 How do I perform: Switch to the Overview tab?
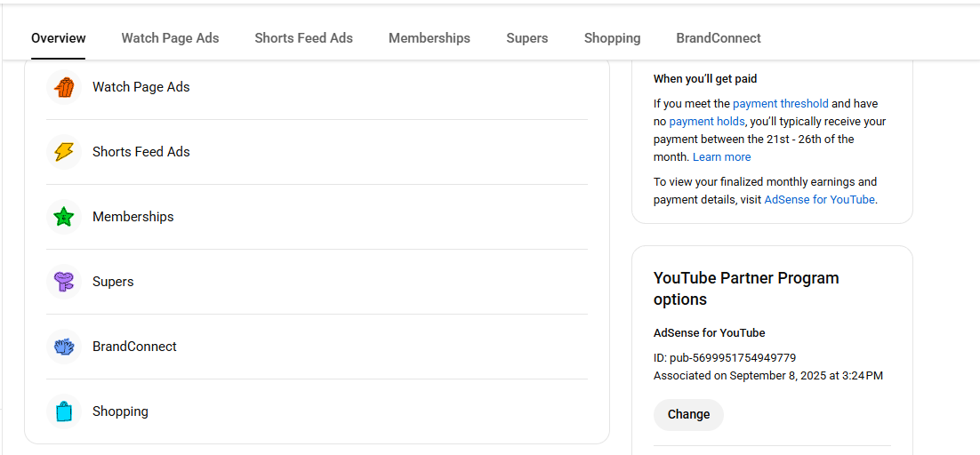point(59,38)
